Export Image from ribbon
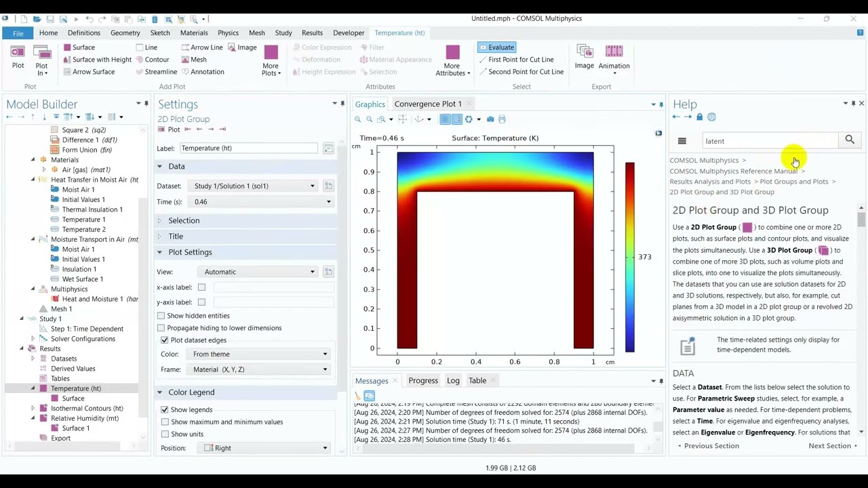868x488 pixels. click(584, 58)
